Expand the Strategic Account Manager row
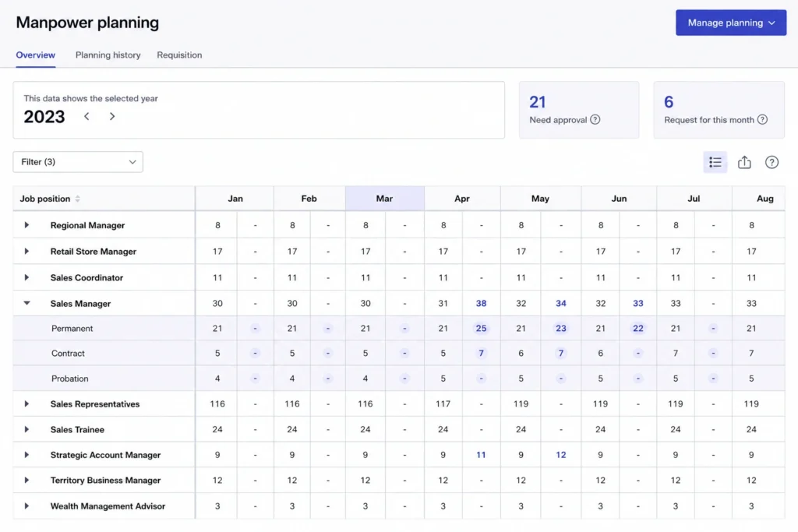This screenshot has width=798, height=532. point(26,455)
